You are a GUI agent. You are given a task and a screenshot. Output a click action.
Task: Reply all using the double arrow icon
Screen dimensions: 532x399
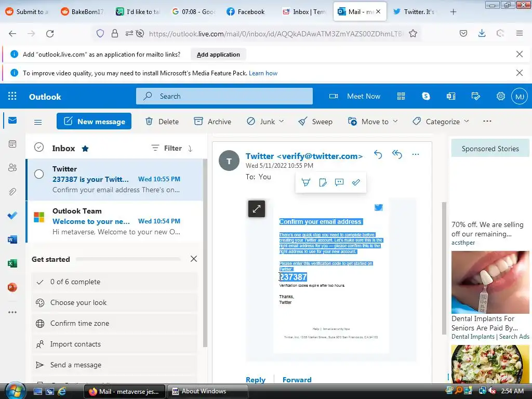[397, 155]
